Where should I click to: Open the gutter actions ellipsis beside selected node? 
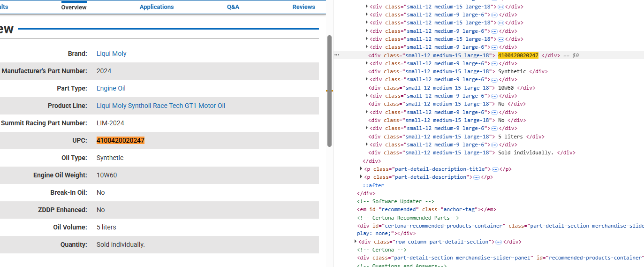[336, 55]
